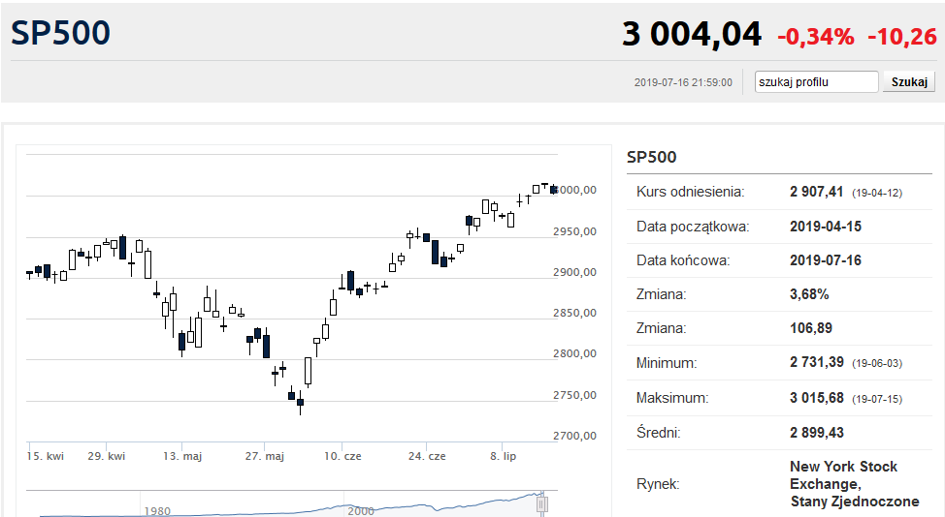Click the 'szukaj profilu' search field
This screenshot has width=945, height=517.
click(x=816, y=82)
